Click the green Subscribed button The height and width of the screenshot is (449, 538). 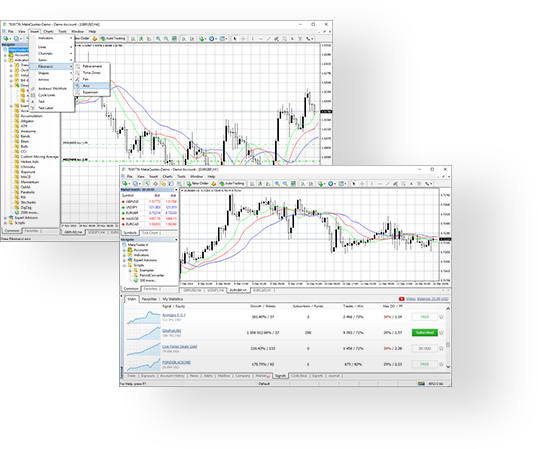click(x=424, y=332)
